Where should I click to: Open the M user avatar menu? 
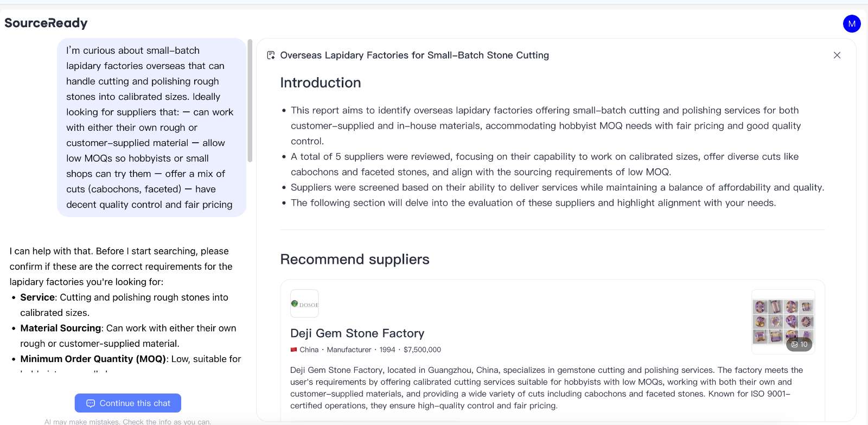pos(852,23)
